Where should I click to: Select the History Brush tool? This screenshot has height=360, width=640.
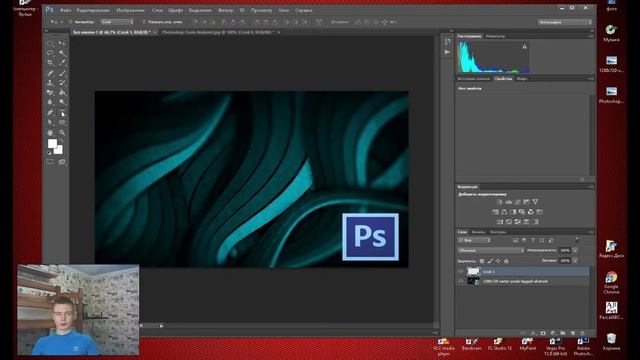[x=62, y=83]
